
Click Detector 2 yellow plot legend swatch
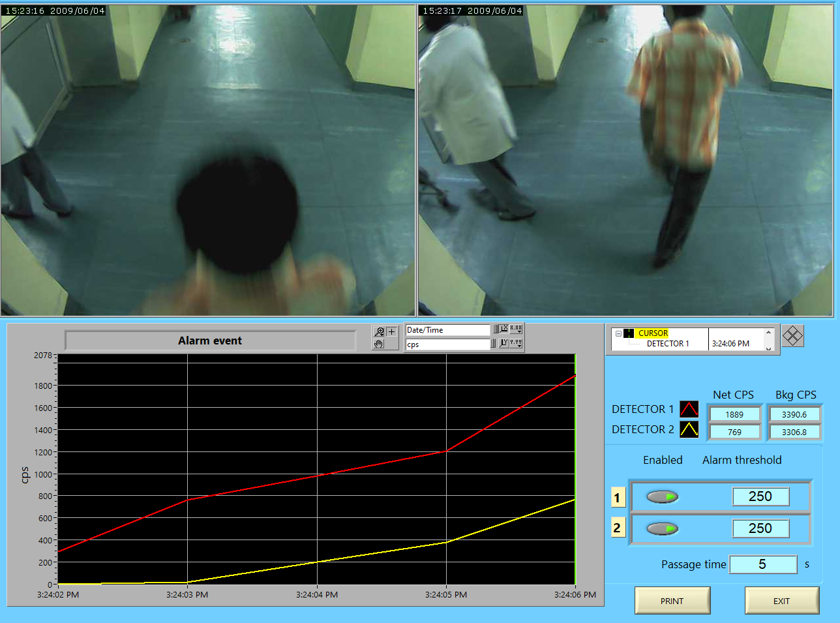pyautogui.click(x=689, y=429)
